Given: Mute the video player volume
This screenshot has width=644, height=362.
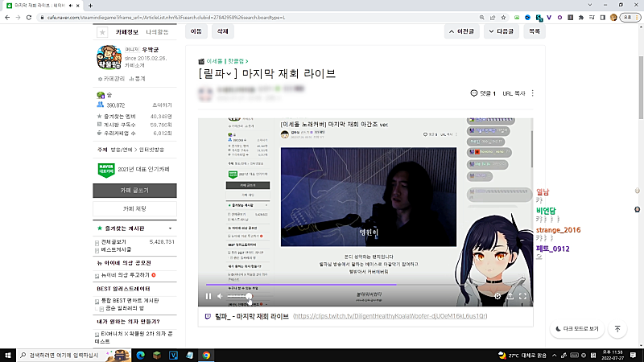Looking at the screenshot, I should pos(220,296).
